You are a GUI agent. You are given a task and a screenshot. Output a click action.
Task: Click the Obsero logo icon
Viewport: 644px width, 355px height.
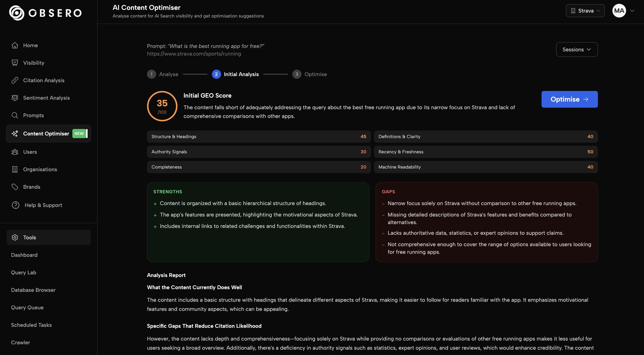[17, 13]
